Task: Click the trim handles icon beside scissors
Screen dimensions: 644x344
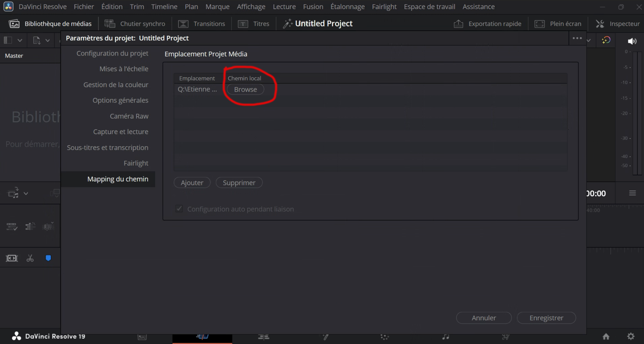Action: click(12, 258)
